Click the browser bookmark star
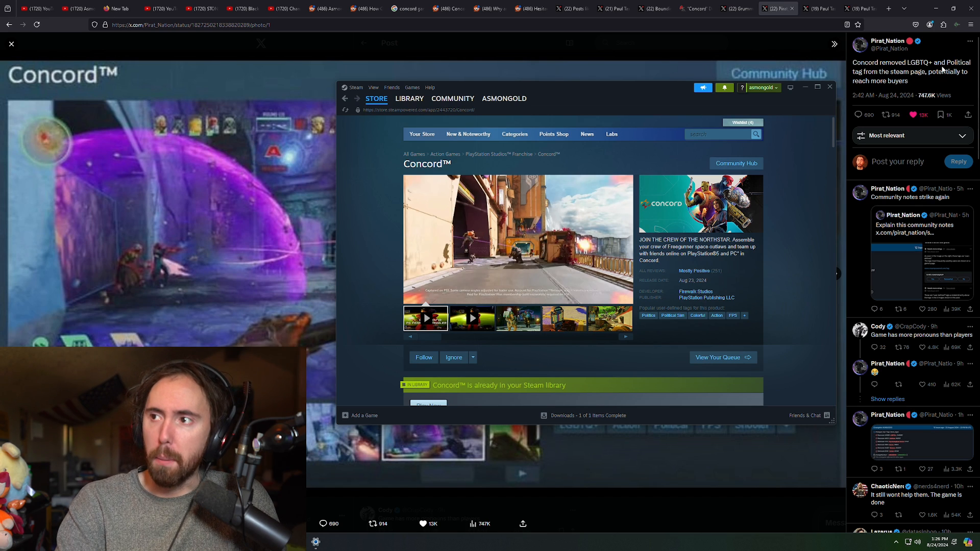980x551 pixels. (x=857, y=24)
